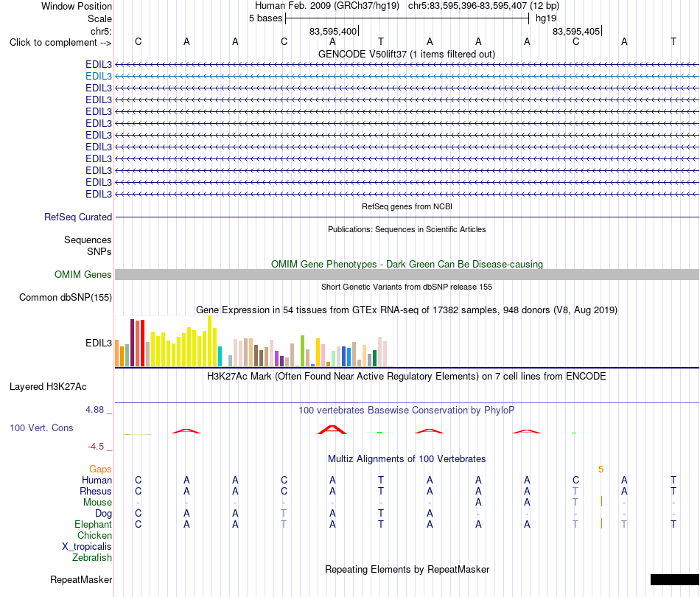This screenshot has width=700, height=597.
Task: Open the RefSeq Curated track label
Action: (x=78, y=217)
